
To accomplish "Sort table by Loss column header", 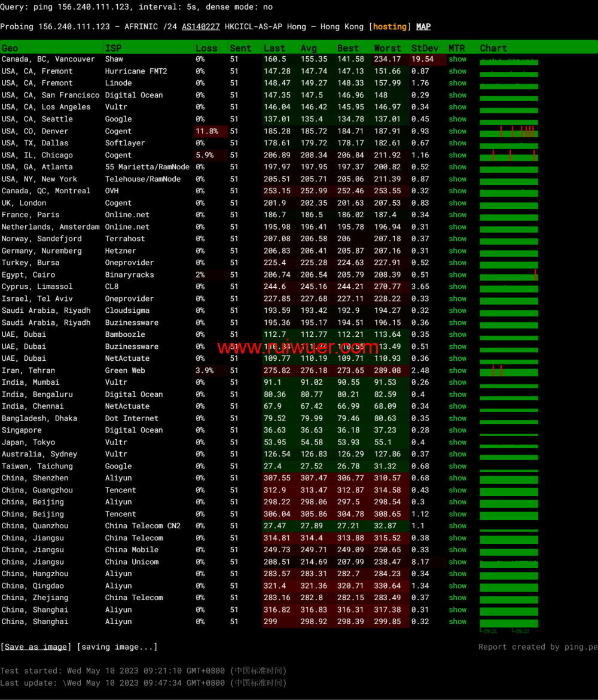I will 206,48.
